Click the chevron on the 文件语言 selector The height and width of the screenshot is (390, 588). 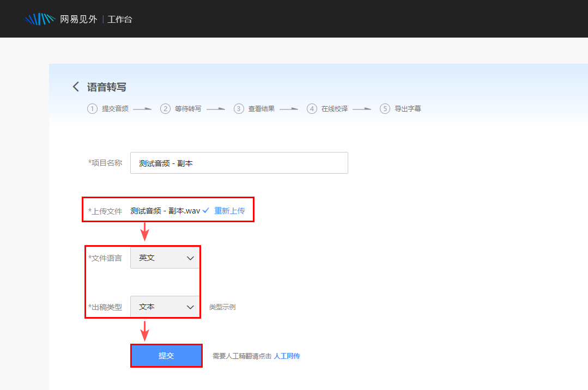191,257
